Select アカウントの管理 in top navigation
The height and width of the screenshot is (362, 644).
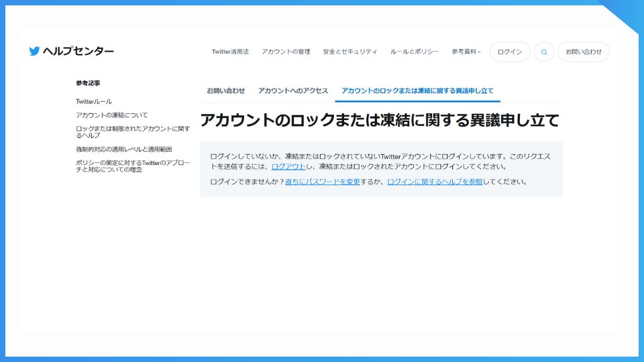(x=286, y=52)
